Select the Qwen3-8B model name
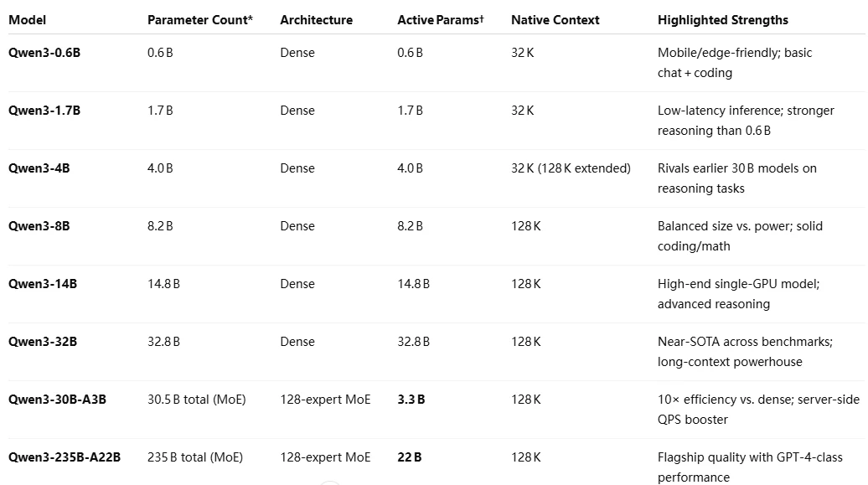Image resolution: width=868 pixels, height=485 pixels. (39, 226)
